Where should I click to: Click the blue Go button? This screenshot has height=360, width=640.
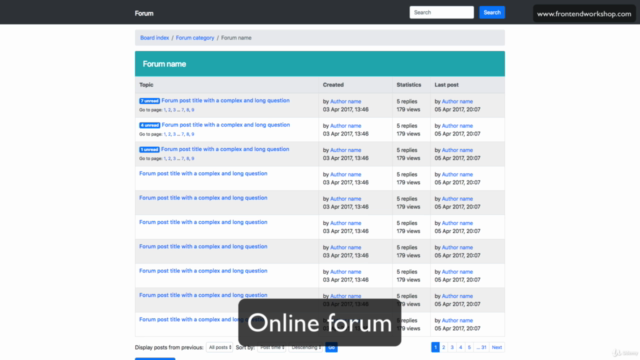point(331,347)
